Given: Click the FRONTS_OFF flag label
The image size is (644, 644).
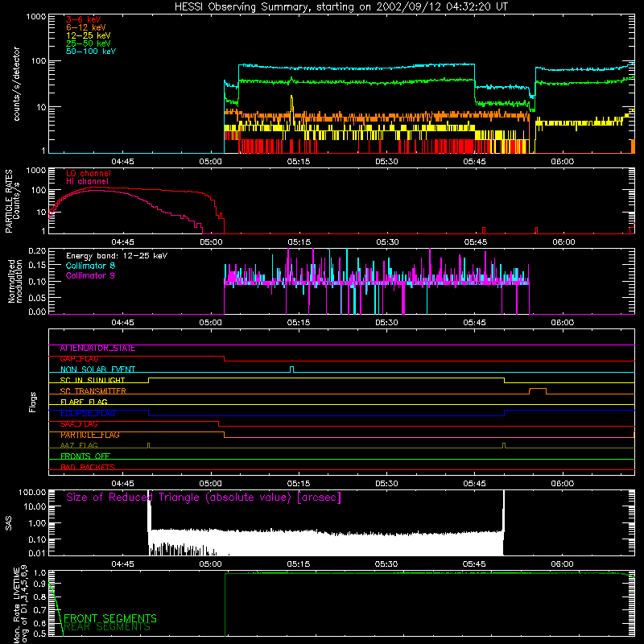Looking at the screenshot, I should pyautogui.click(x=85, y=456).
